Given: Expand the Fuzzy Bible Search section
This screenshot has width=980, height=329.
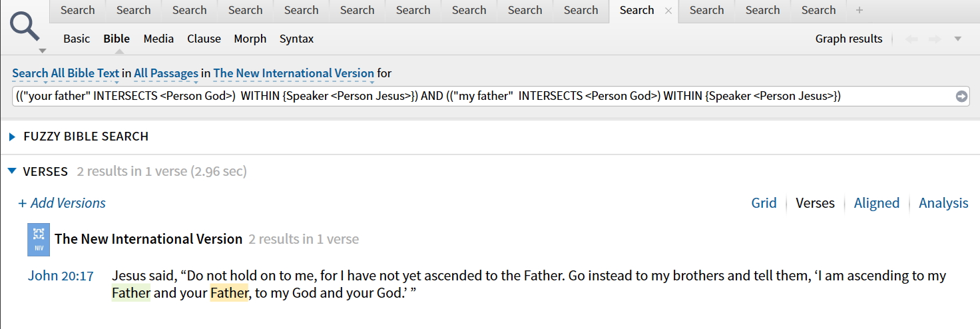Looking at the screenshot, I should (x=13, y=137).
